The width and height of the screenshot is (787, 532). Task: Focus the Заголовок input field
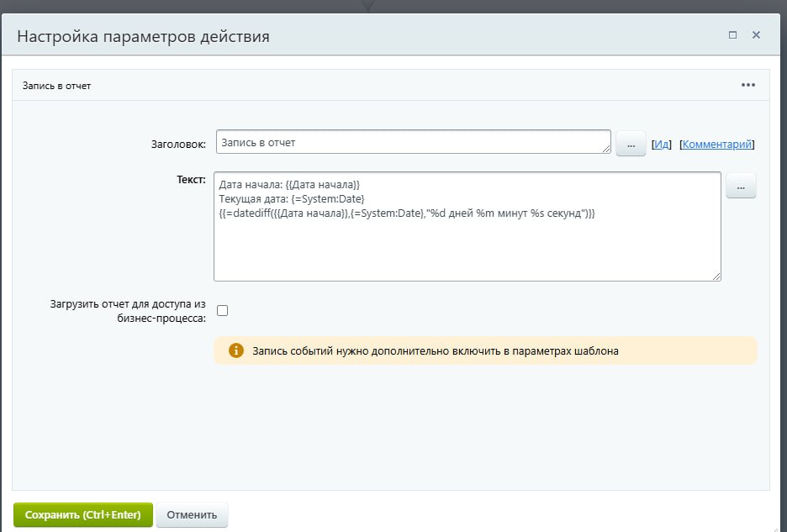412,143
